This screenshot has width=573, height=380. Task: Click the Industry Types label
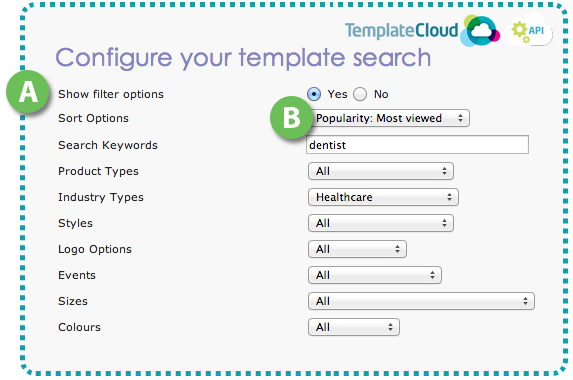point(101,197)
